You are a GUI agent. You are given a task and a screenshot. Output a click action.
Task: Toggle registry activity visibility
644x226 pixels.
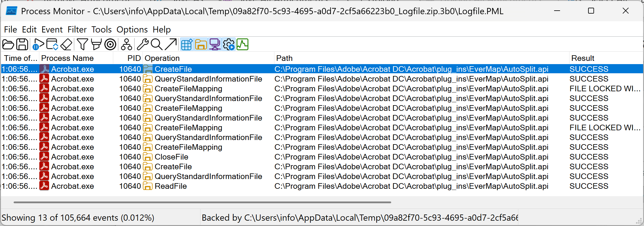(x=187, y=44)
